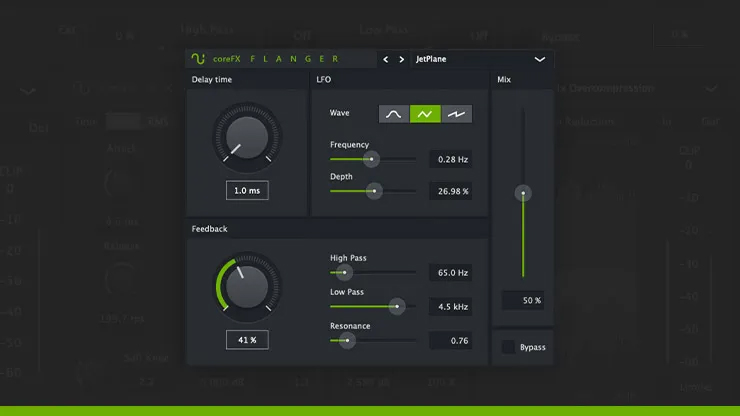Enable the Bypass checkbox
Screen dimensions: 740x416
(x=508, y=347)
